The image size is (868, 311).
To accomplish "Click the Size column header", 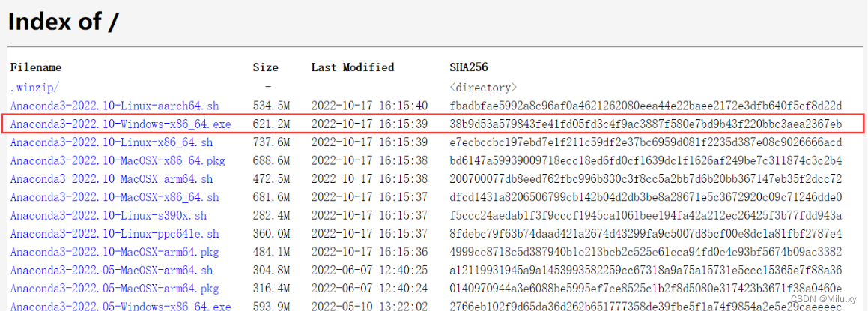I will click(266, 67).
